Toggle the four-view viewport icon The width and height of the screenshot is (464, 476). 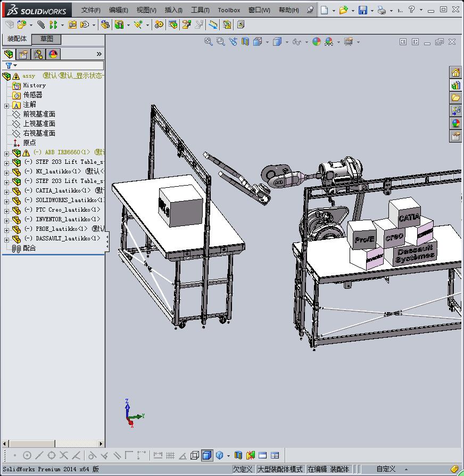pyautogui.click(x=275, y=455)
